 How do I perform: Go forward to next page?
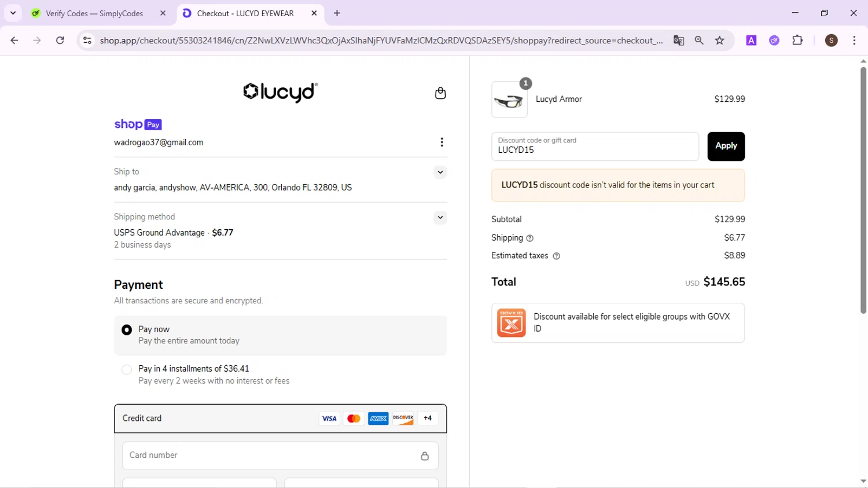37,41
